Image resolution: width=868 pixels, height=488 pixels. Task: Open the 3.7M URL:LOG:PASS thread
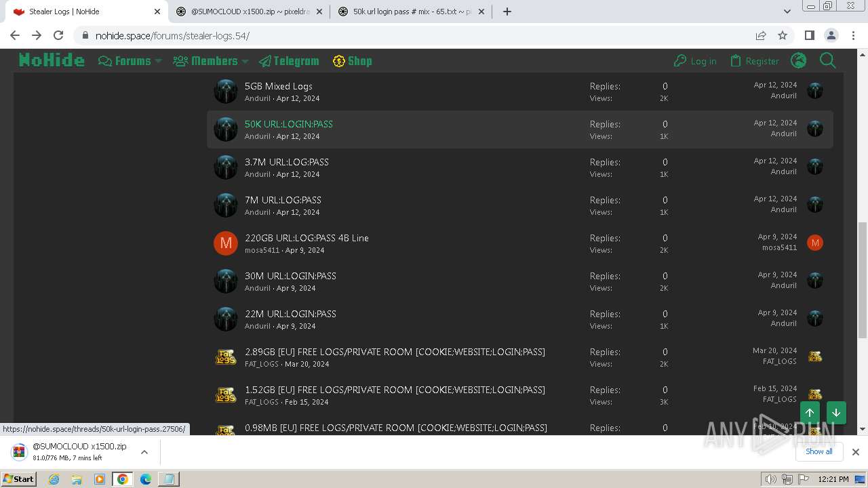(287, 162)
